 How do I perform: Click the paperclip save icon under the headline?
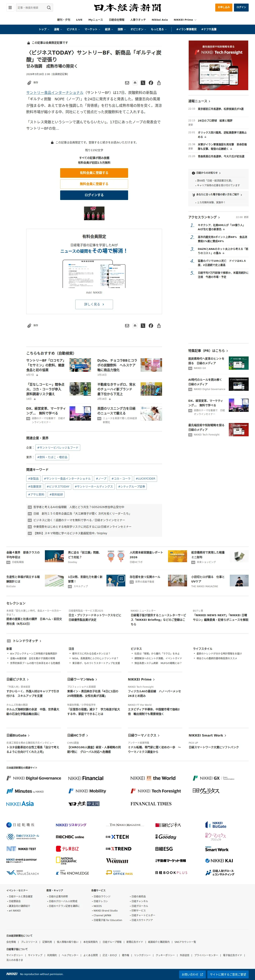[x=29, y=83]
